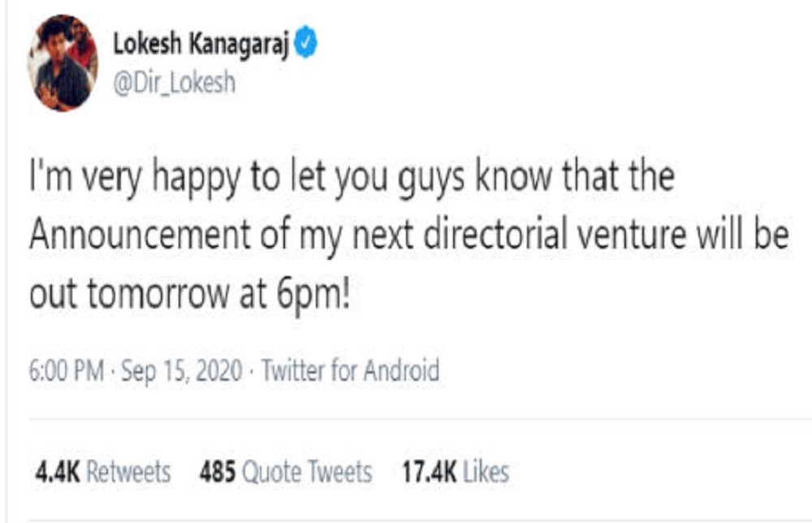Click the "Retweets" label

(128, 472)
